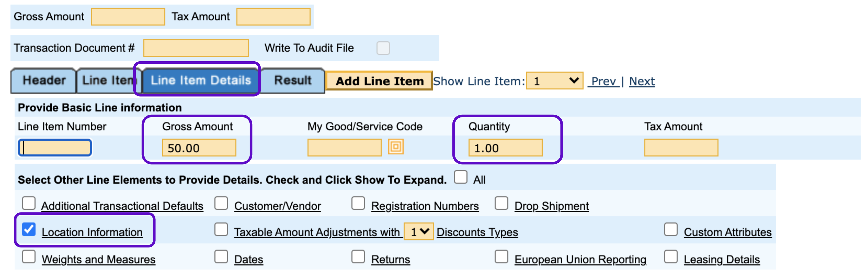Viewport: 868px width, 279px height.
Task: Tick the Drop Shipment checkbox
Action: [x=501, y=203]
